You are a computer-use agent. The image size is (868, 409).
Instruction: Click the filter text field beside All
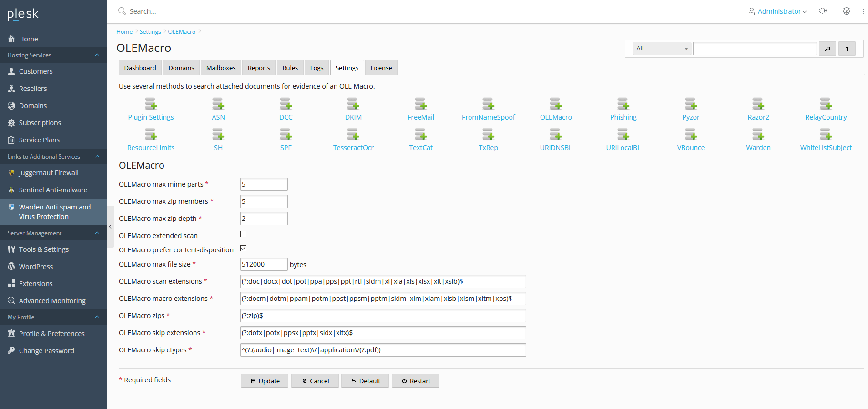pyautogui.click(x=755, y=49)
